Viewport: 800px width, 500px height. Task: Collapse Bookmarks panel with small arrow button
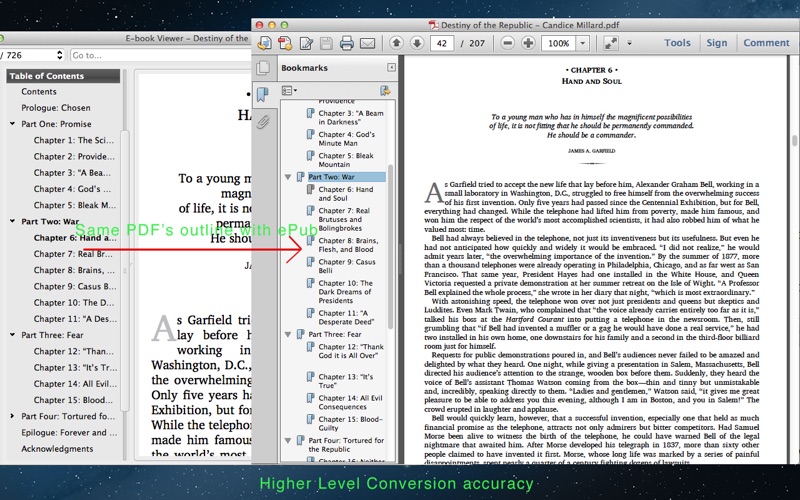pyautogui.click(x=391, y=67)
